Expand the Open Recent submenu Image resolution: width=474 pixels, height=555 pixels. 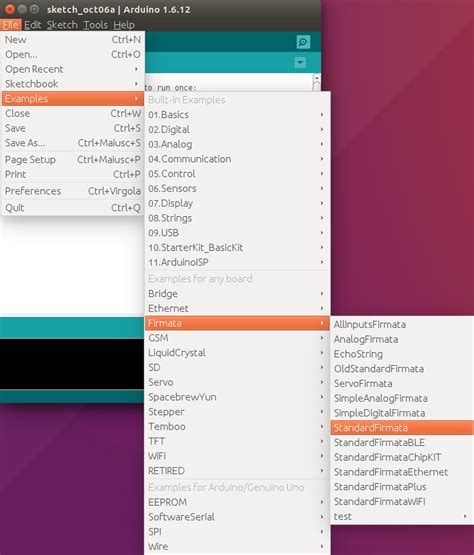[x=73, y=69]
